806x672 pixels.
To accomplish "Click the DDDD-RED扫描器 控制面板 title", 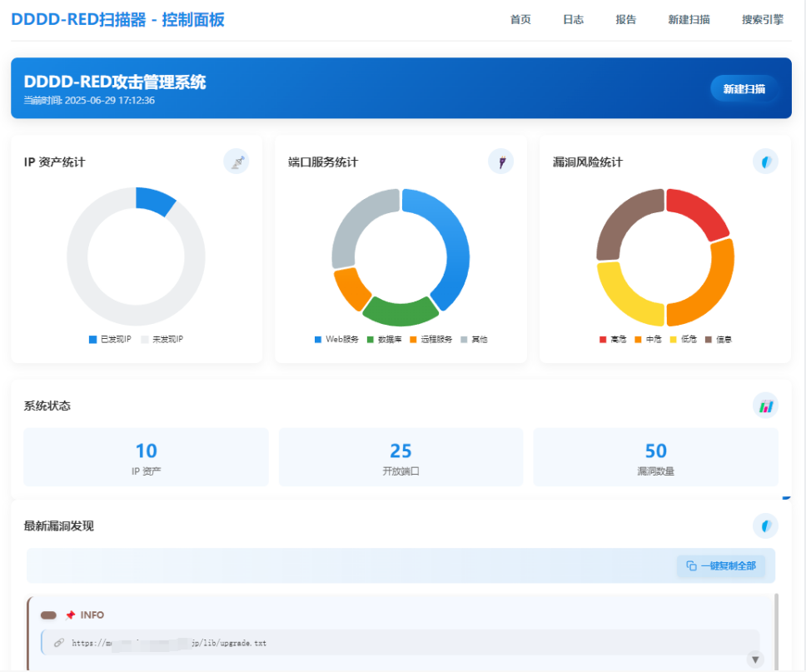I will (117, 19).
